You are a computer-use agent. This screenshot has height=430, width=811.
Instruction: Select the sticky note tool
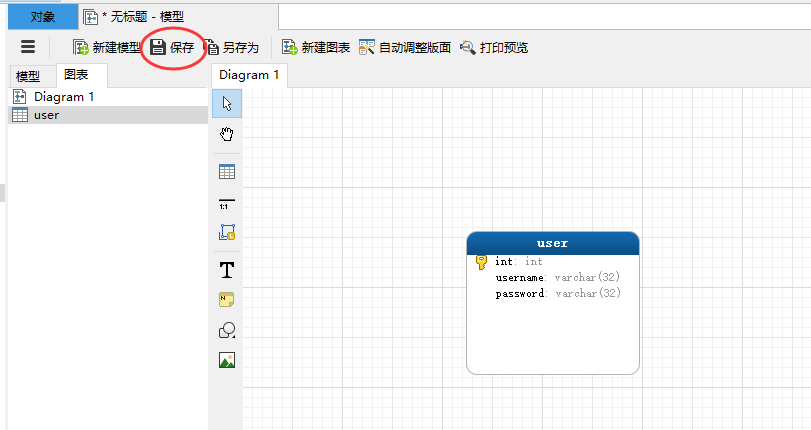coord(227,300)
